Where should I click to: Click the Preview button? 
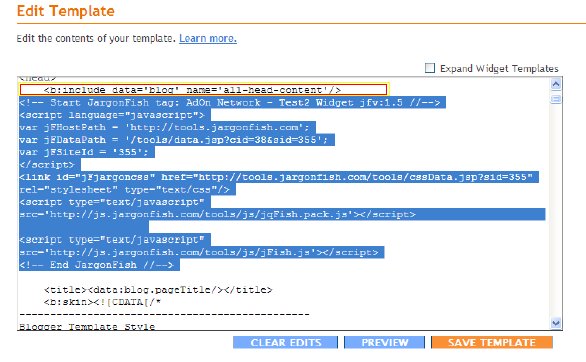(384, 343)
